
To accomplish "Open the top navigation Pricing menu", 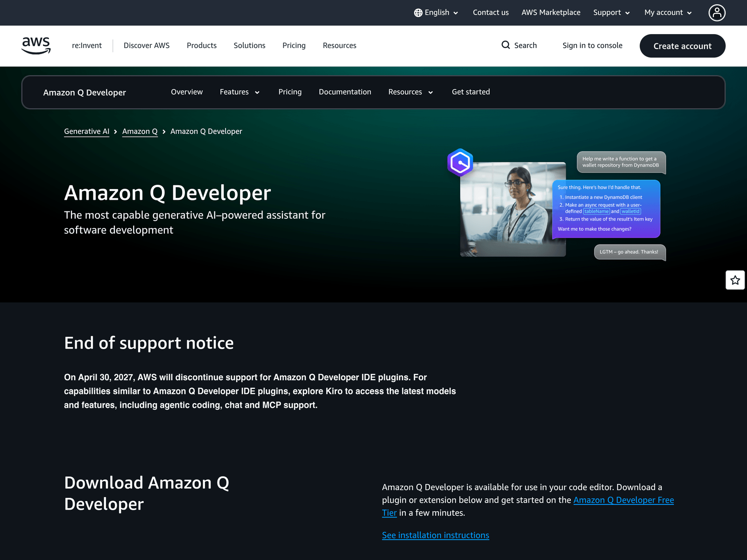I will tap(294, 45).
